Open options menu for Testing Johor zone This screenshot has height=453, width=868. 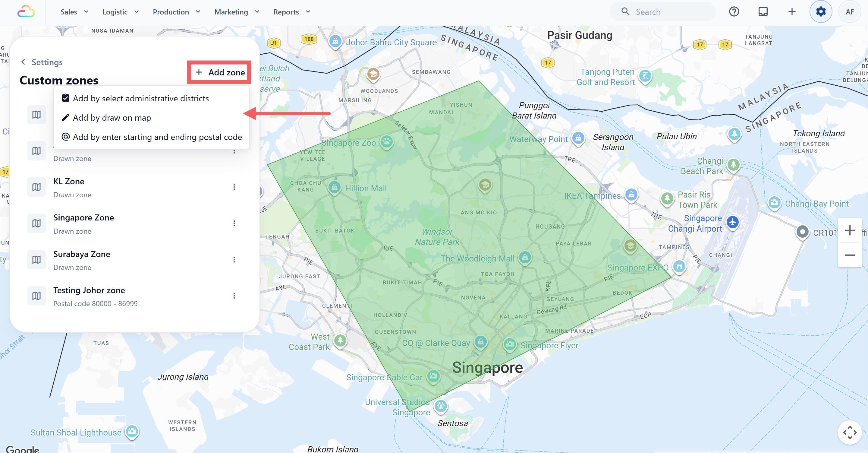[x=234, y=296]
